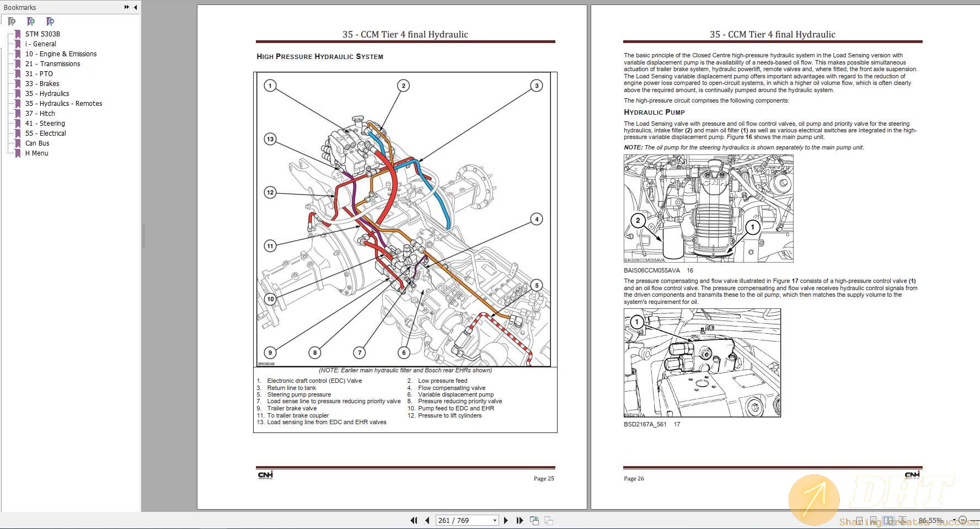Delete the selected bookmark
This screenshot has width=980, height=529.
(x=11, y=22)
